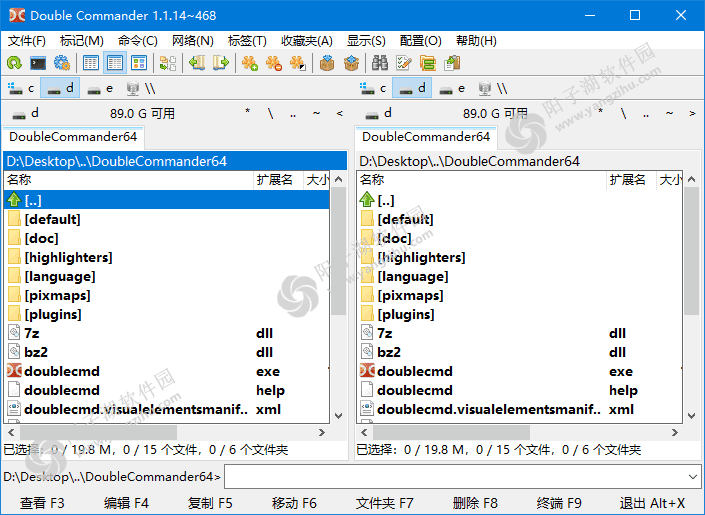Select right DoubleCommander64 tab
Screen dimensions: 705x515
426,137
